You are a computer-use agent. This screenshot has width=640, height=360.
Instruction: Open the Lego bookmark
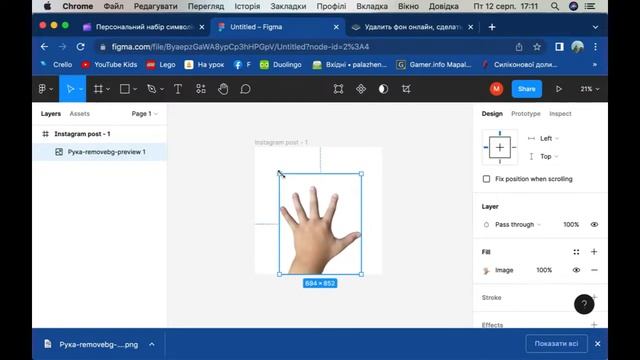161,64
